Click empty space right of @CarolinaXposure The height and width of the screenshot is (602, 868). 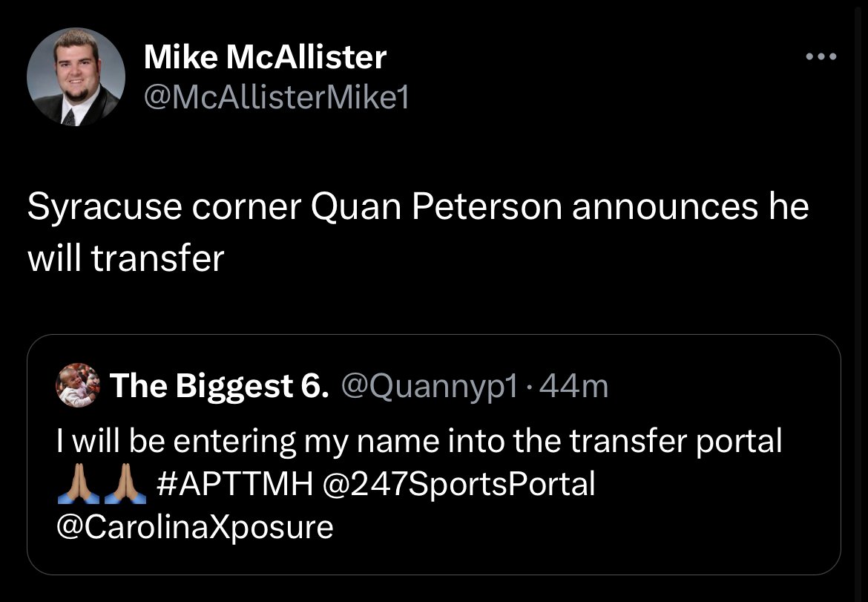(581, 527)
